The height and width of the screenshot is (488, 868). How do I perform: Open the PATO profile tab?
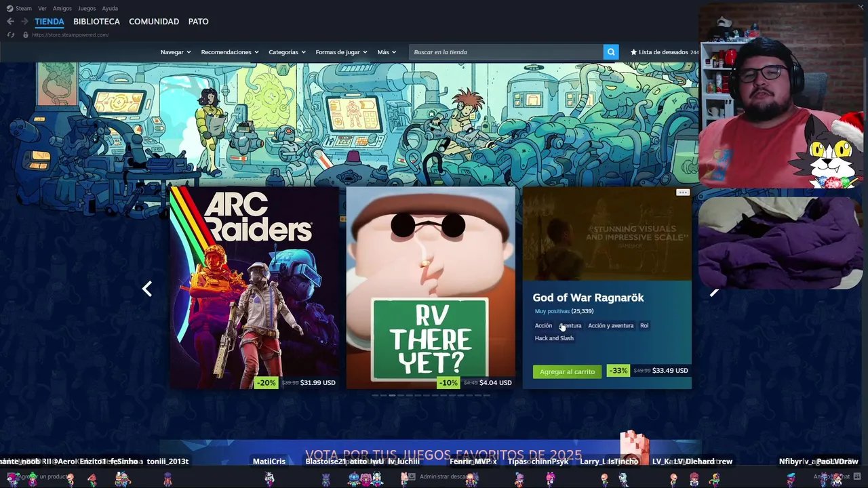[198, 22]
